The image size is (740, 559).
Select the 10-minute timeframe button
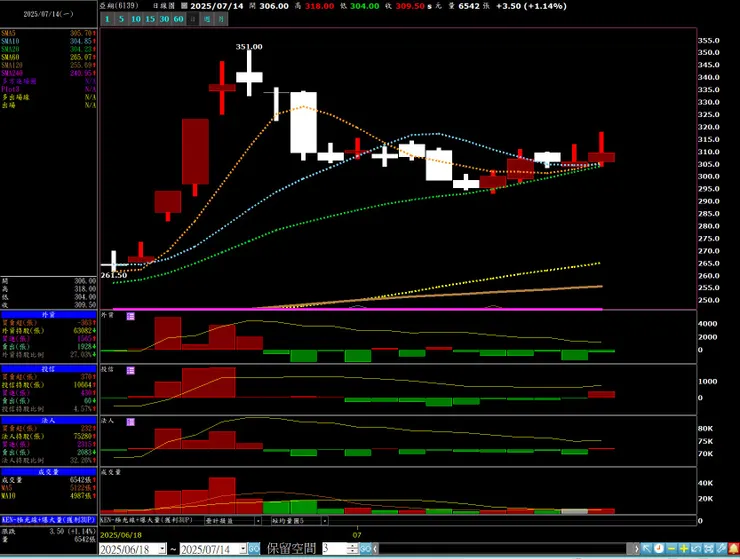(x=136, y=19)
